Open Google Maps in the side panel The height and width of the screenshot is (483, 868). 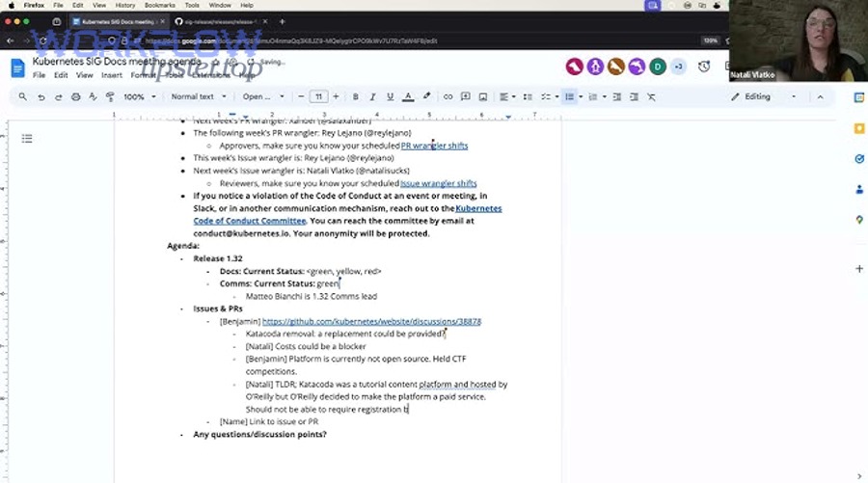(859, 220)
